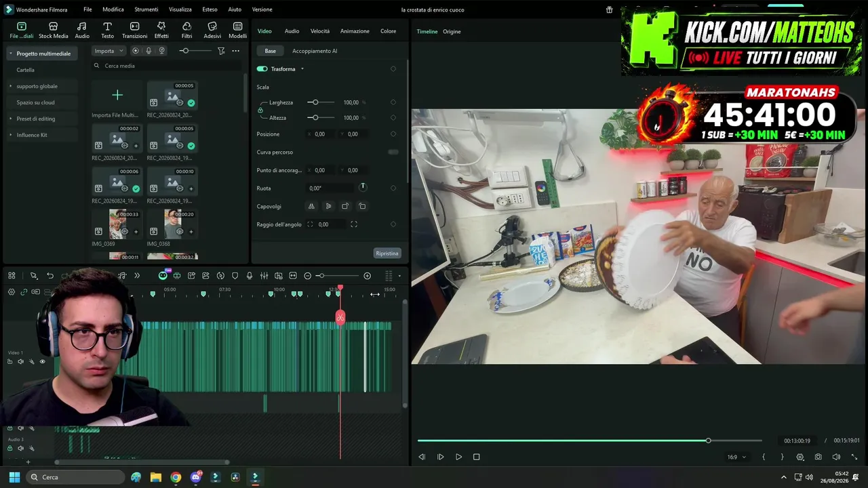Screen dimensions: 868x488
Task: Choose the selection cursor tool in timeline toolbar
Action: (x=33, y=276)
